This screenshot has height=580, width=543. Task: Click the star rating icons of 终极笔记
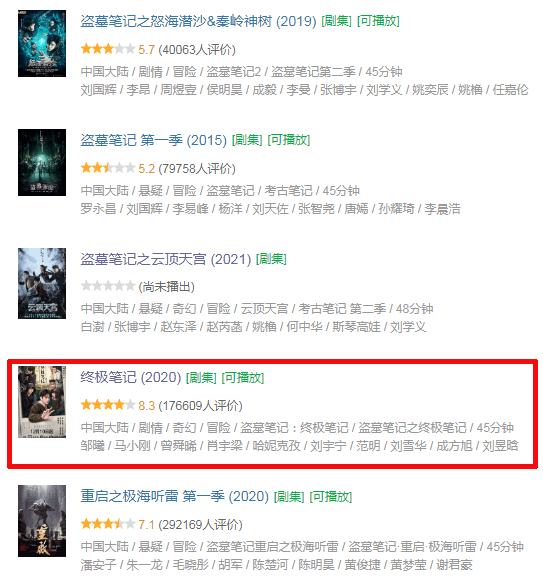pyautogui.click(x=108, y=405)
